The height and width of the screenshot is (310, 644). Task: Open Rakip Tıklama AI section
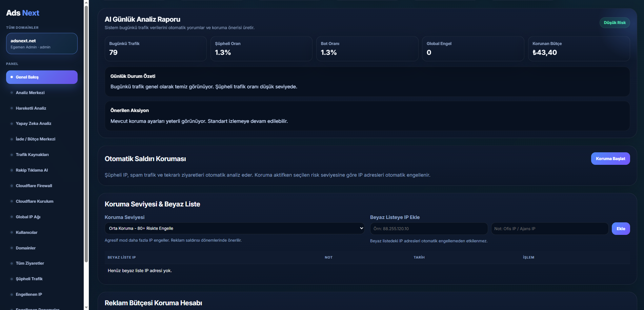click(x=42, y=170)
